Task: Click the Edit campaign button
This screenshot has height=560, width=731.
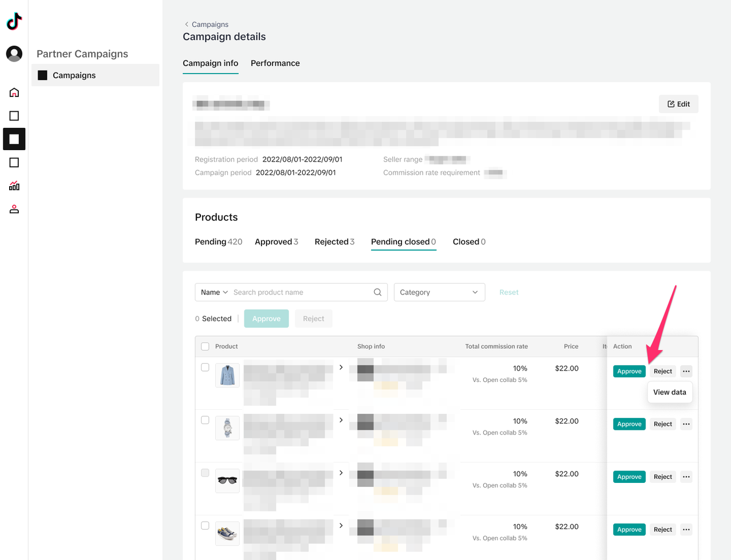Action: click(678, 104)
